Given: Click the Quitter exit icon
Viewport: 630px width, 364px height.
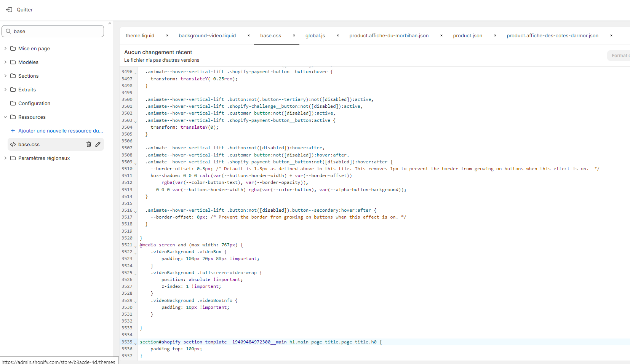Looking at the screenshot, I should 9,10.
